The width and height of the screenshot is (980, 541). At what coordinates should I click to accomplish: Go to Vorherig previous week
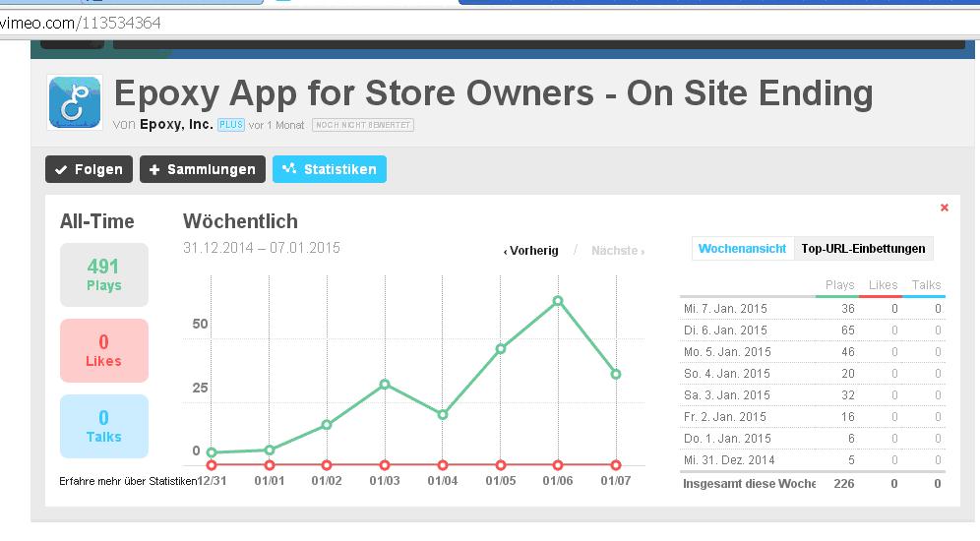click(530, 251)
